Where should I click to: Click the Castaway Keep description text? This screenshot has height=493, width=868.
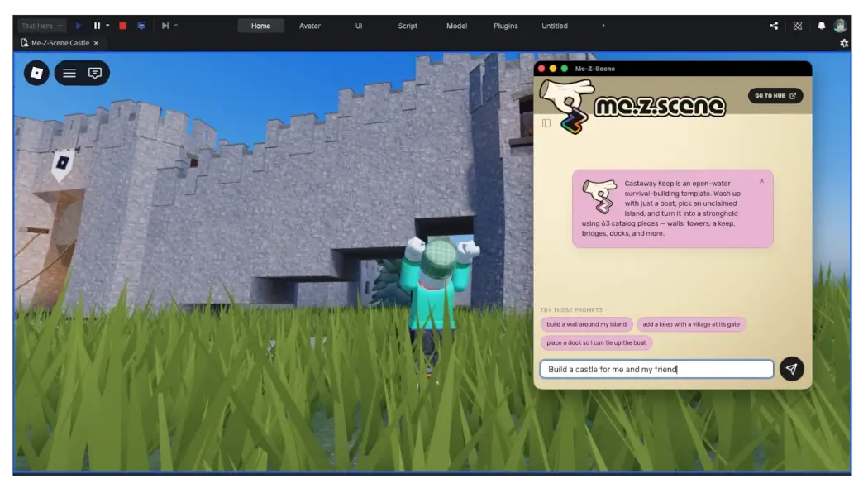tap(661, 208)
